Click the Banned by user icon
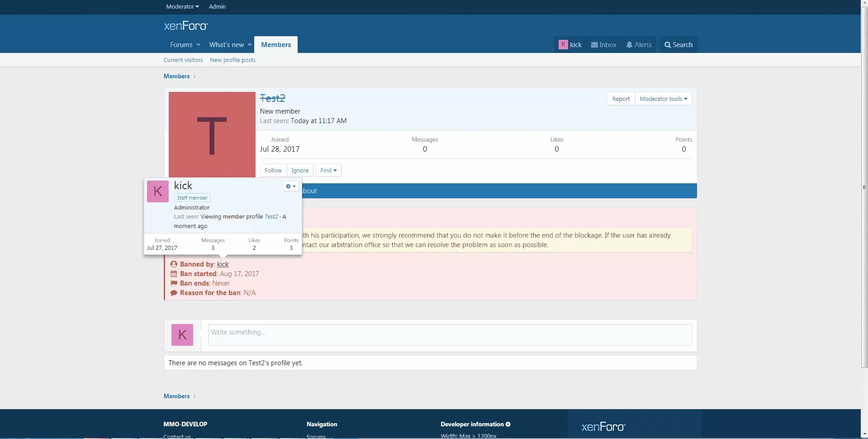This screenshot has height=439, width=868. pyautogui.click(x=174, y=264)
